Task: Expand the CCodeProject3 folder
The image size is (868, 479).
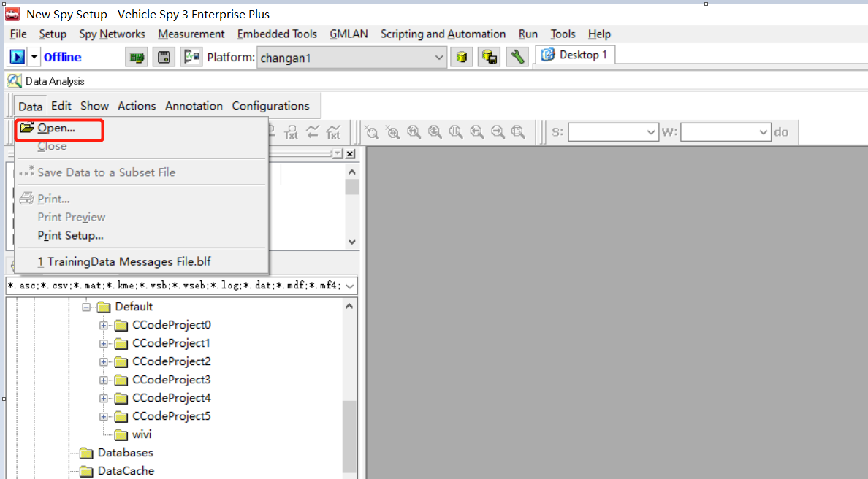Action: tap(104, 380)
